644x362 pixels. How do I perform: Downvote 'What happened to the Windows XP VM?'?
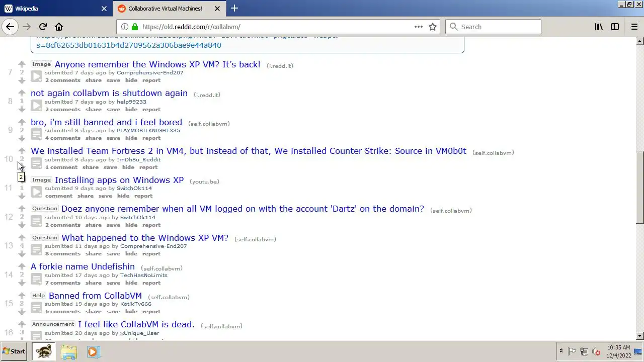(22, 254)
